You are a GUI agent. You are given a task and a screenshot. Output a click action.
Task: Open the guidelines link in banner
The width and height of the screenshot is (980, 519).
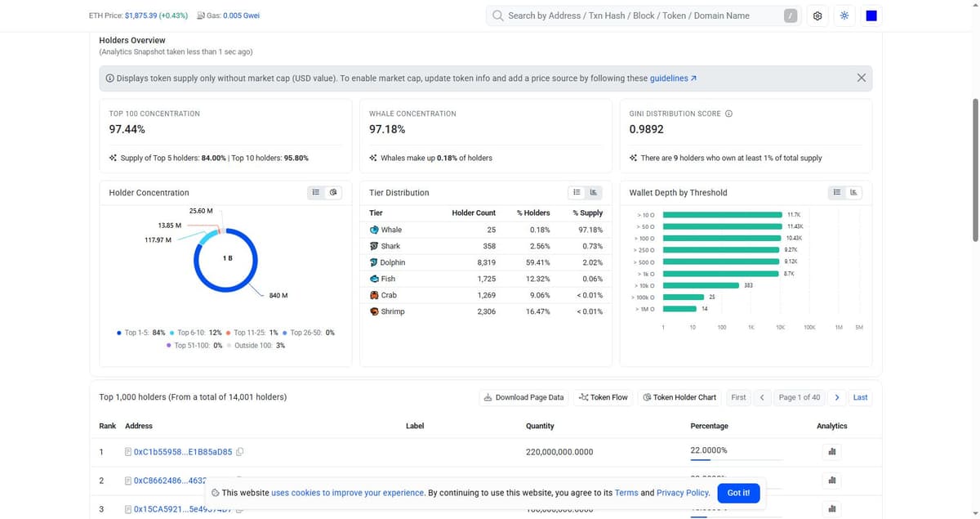click(x=673, y=78)
